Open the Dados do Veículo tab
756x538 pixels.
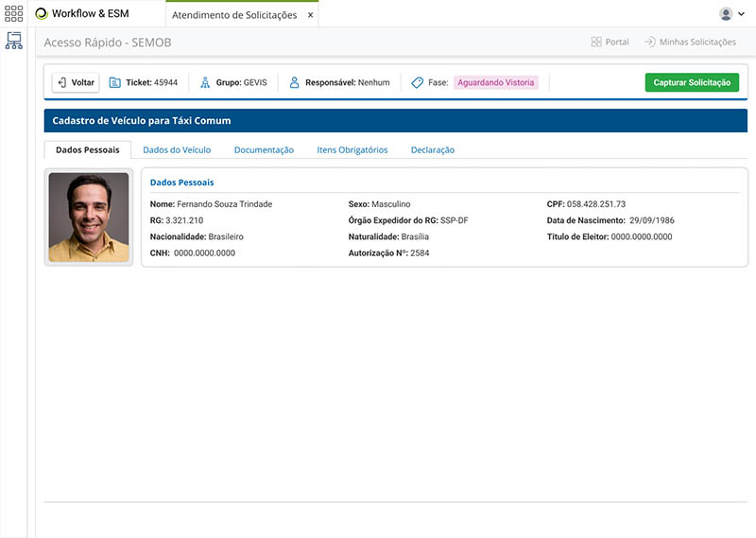click(x=177, y=149)
